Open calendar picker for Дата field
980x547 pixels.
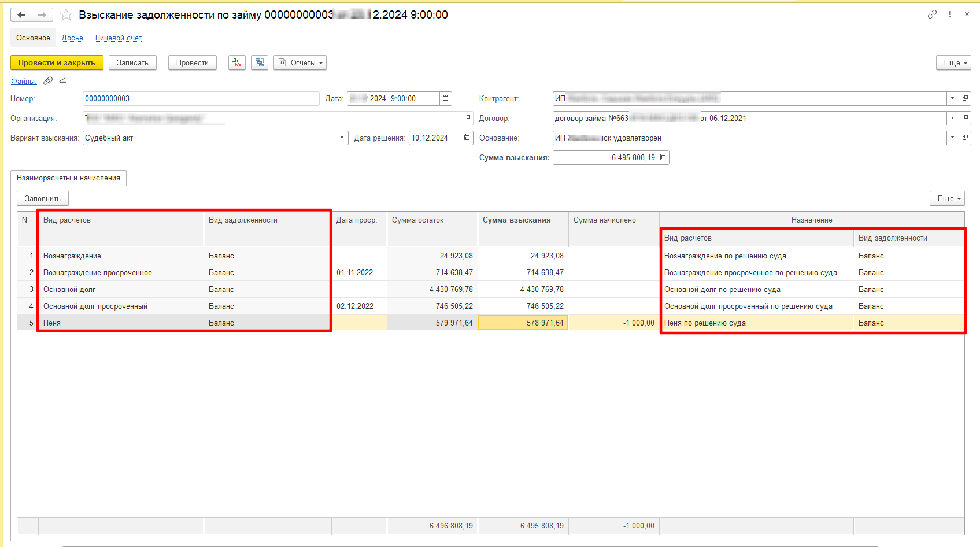[445, 98]
